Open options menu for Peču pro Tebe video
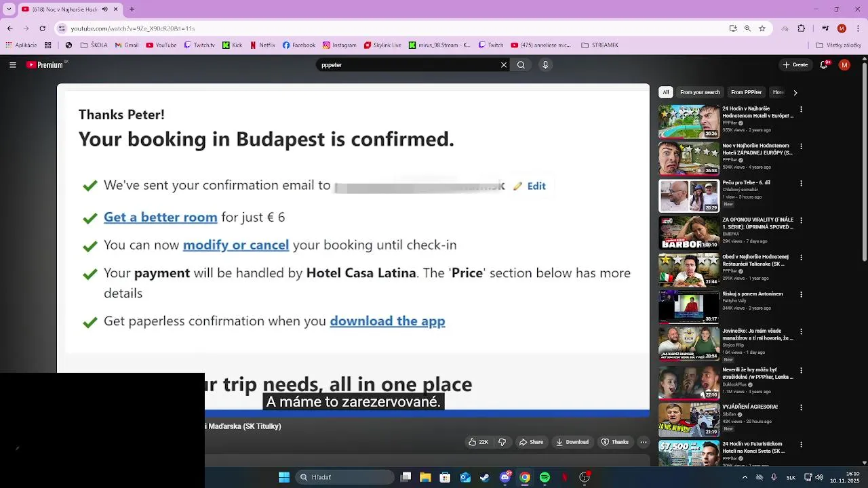The width and height of the screenshot is (868, 488). tap(802, 184)
